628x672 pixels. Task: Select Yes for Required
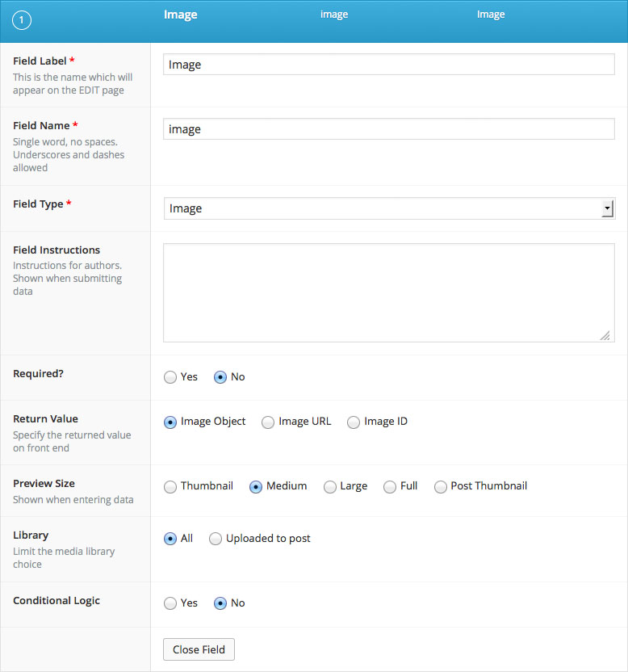pyautogui.click(x=170, y=377)
